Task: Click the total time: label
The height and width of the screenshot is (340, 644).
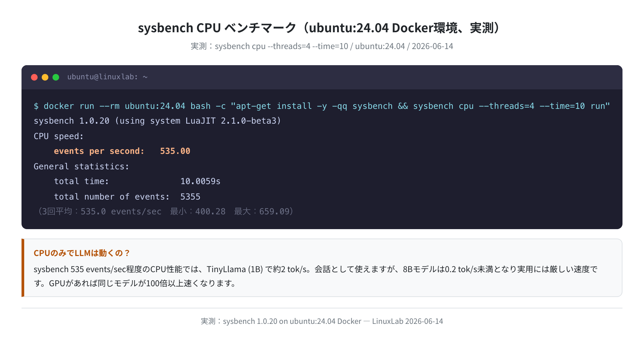Action: pos(81,181)
